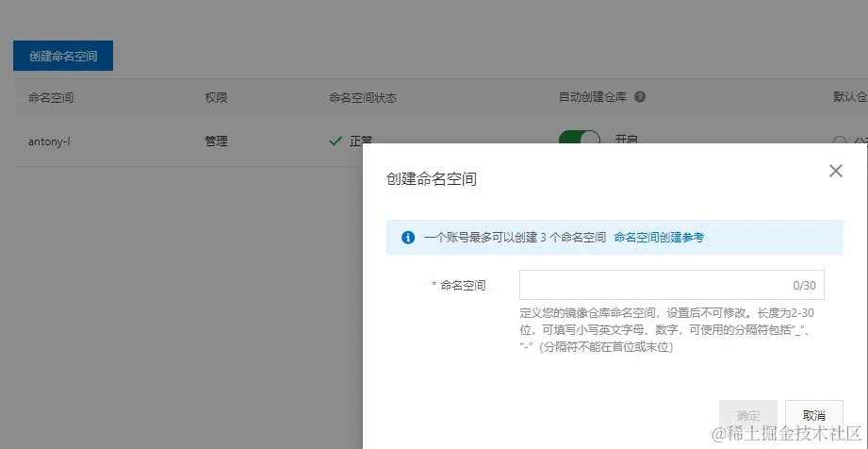Click the 自动创建仓库 column header
Screen dimensions: 868x449
[593, 97]
